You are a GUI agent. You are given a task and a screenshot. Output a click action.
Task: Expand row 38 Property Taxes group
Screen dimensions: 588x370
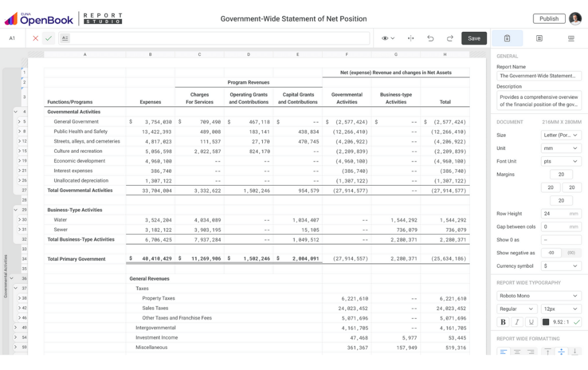click(x=19, y=298)
